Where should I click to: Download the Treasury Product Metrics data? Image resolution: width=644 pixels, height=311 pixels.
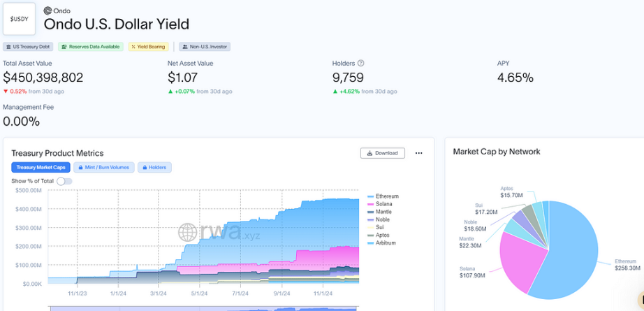(382, 153)
